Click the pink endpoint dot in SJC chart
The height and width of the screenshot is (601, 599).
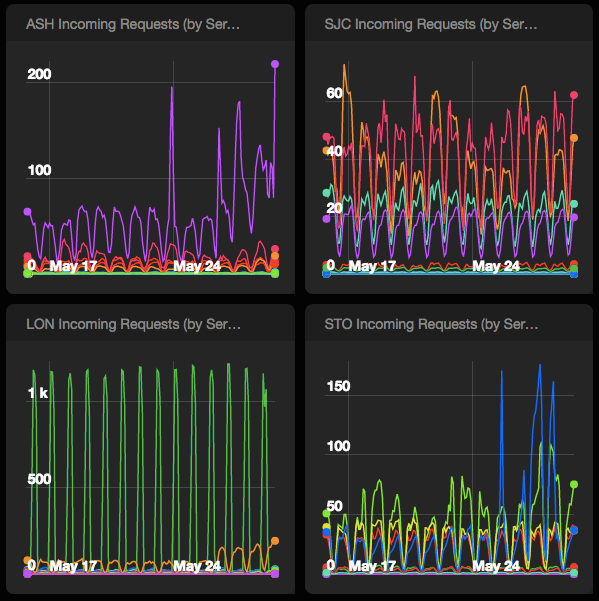(574, 95)
